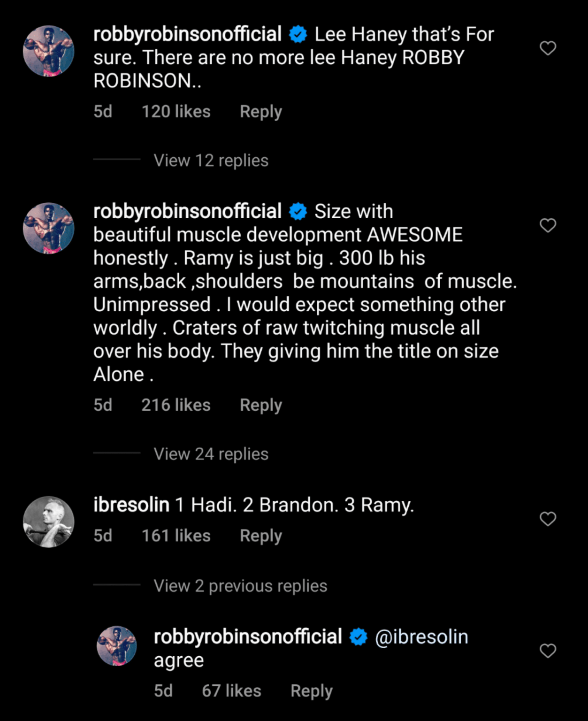Reply to the Ramy size comment

pos(260,405)
